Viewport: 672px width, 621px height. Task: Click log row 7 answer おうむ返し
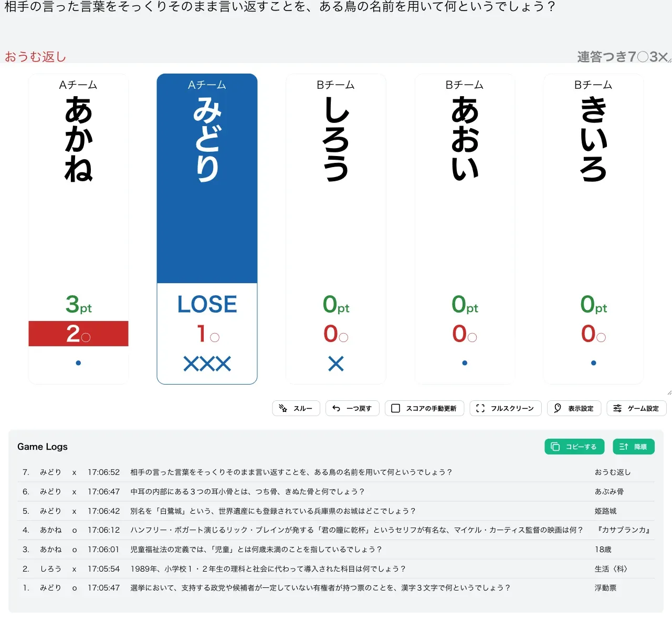613,472
